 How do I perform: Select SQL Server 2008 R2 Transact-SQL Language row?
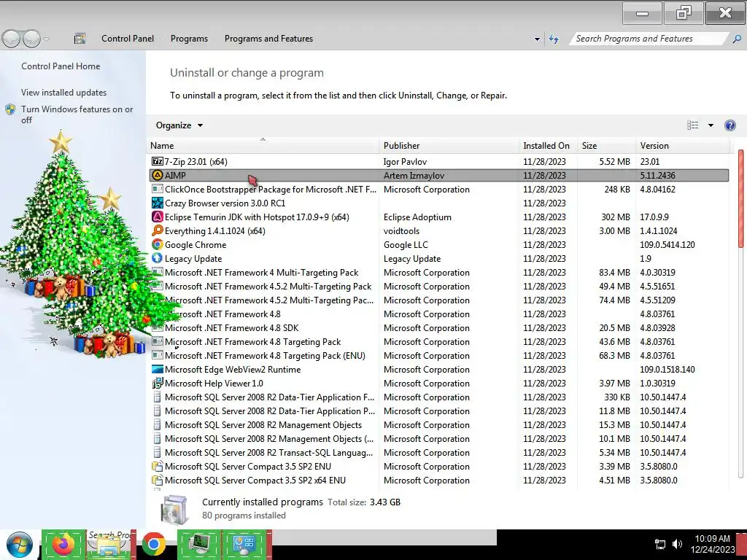click(x=438, y=452)
